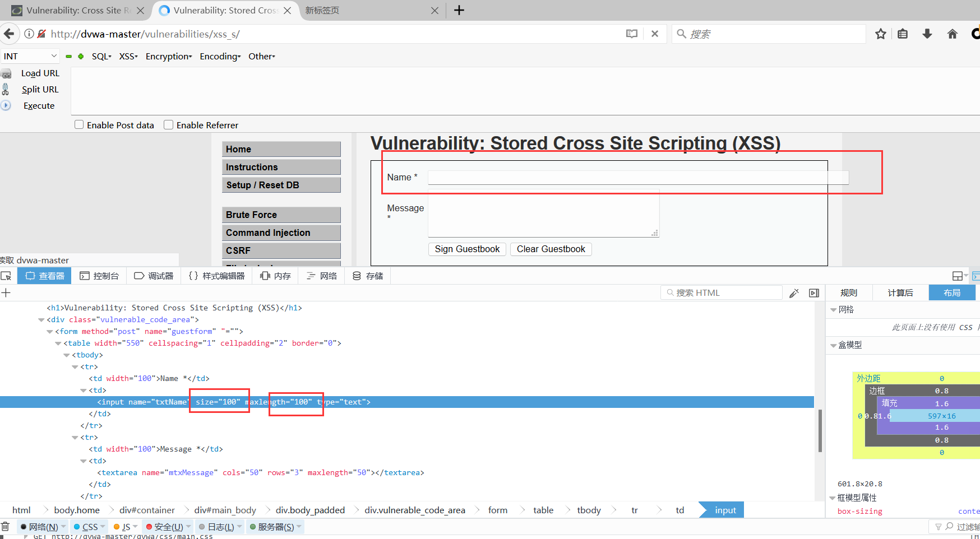Screen dimensions: 980x539
Task: Enable the Referrer checkbox
Action: point(168,124)
